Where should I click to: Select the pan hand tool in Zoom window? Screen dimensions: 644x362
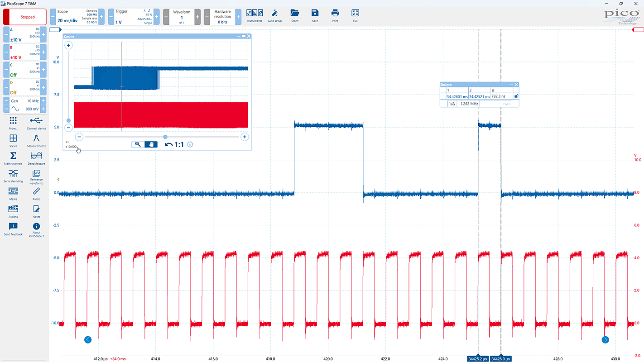click(151, 144)
